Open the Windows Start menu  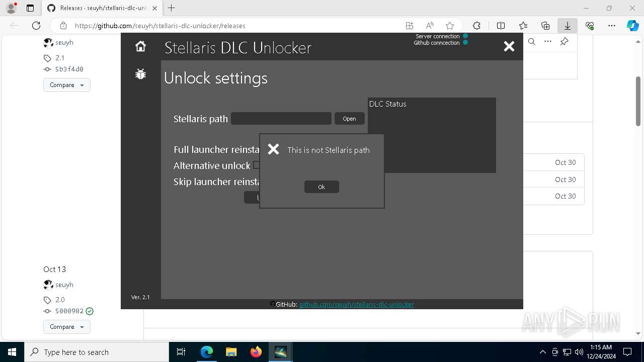point(12,352)
